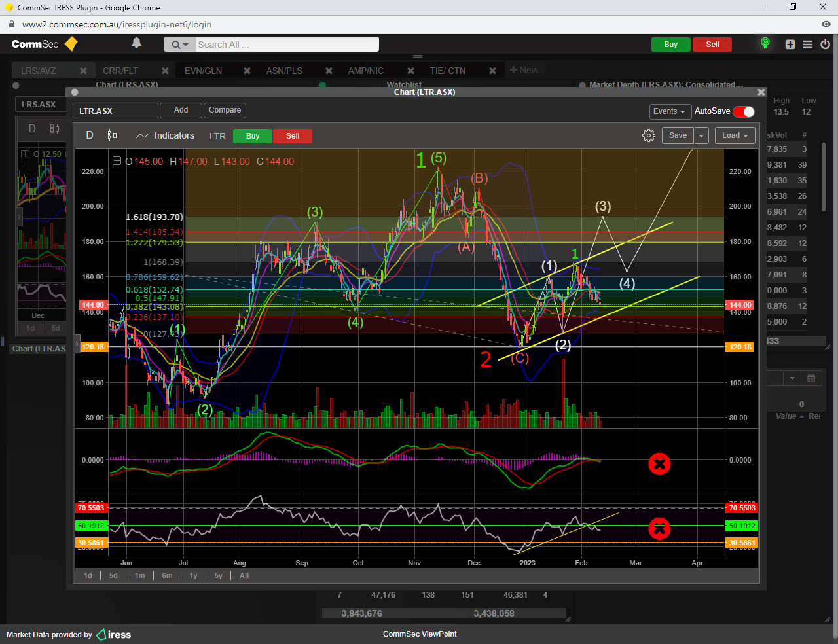Image resolution: width=838 pixels, height=644 pixels.
Task: Switch to the CRR/FLT tab
Action: tap(120, 71)
